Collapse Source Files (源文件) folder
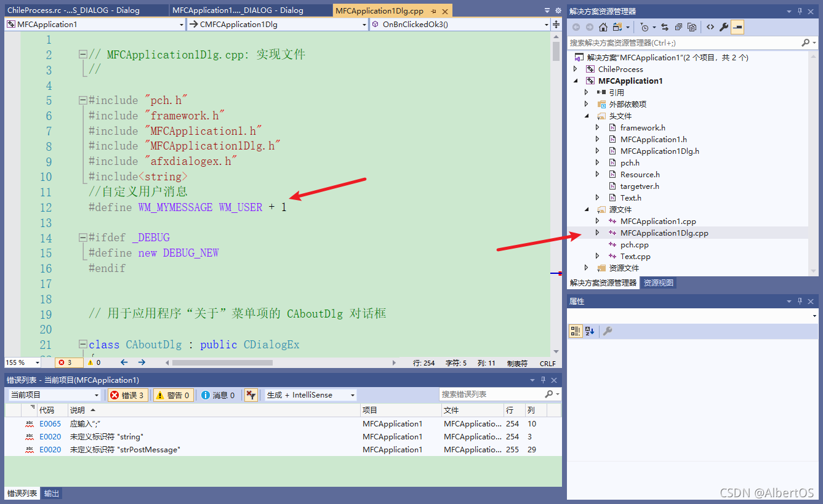Screen dimensions: 823x504 (x=587, y=209)
